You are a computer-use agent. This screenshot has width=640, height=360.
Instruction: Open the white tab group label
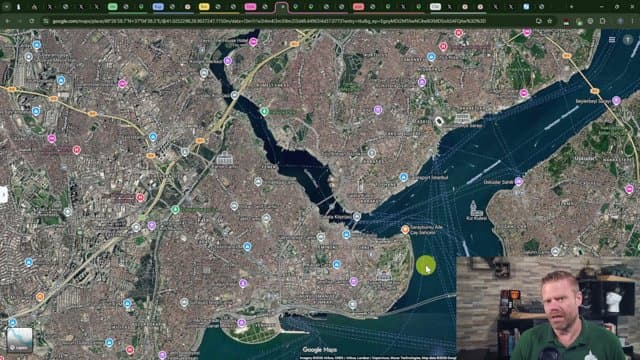(435, 7)
